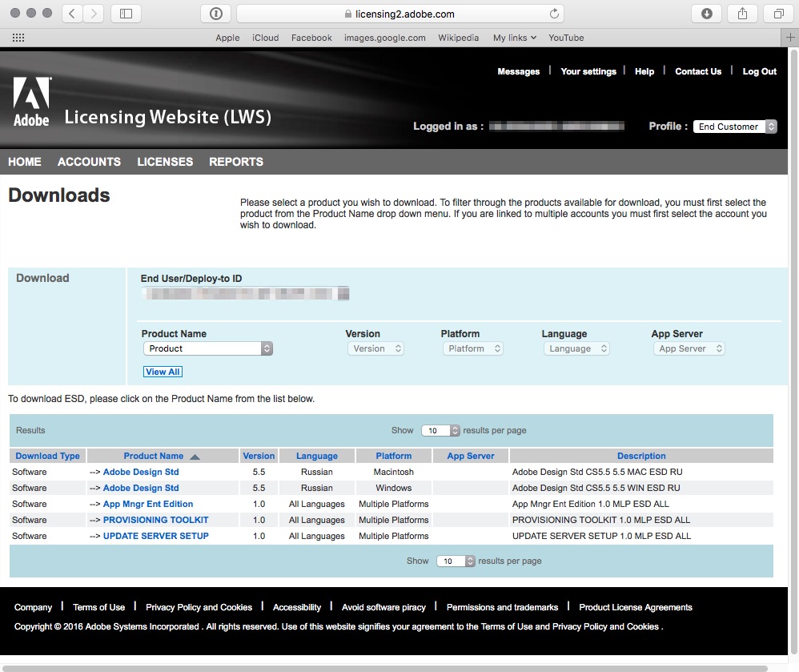
Task: Sort by Language column header
Action: click(x=317, y=456)
